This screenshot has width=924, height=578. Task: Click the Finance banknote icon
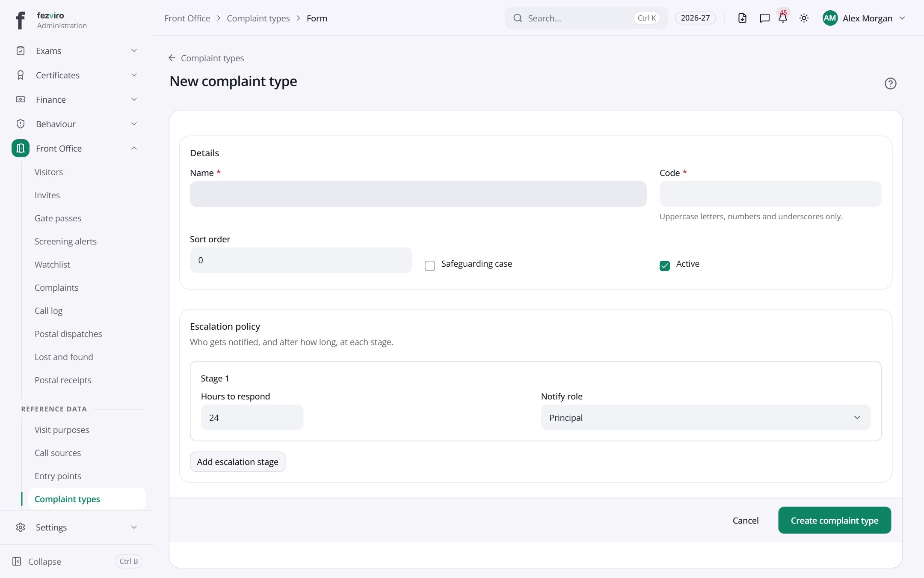pos(21,100)
